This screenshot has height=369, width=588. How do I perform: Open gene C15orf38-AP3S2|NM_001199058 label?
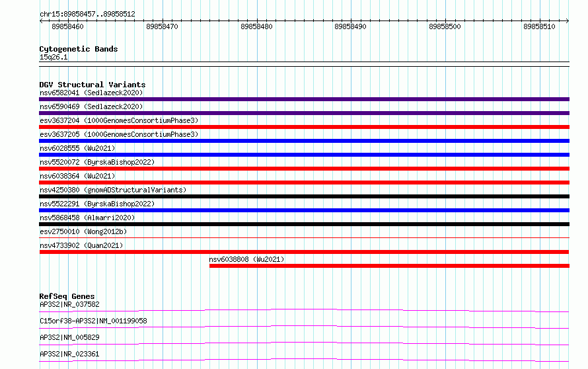pos(93,321)
